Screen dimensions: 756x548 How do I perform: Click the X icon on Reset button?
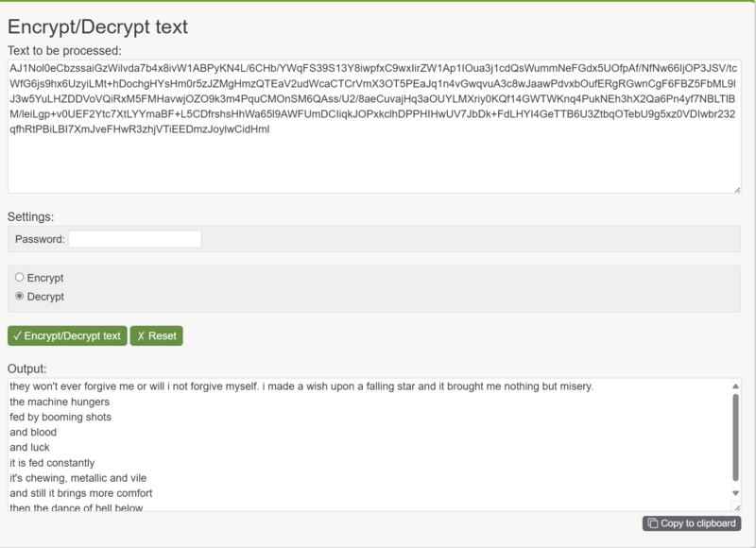(x=141, y=336)
